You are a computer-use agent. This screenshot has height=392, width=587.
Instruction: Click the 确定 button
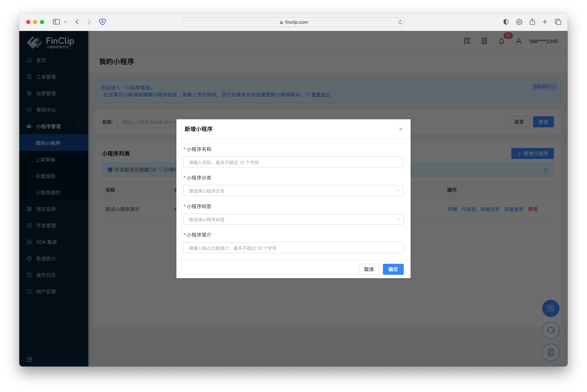point(393,269)
